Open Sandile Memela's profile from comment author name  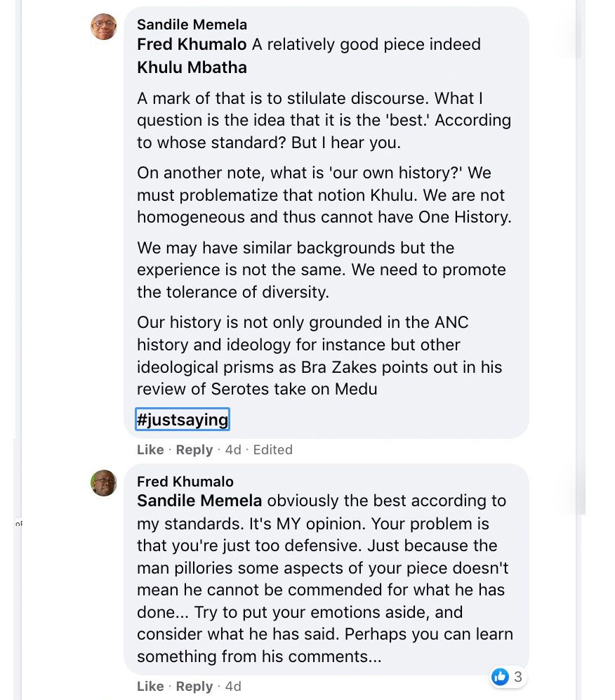coord(192,25)
